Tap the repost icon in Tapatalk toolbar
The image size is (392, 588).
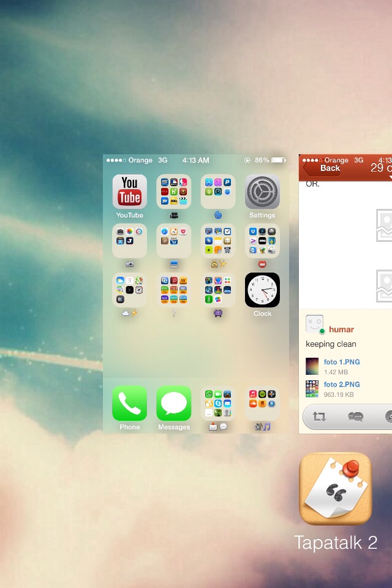[x=319, y=417]
